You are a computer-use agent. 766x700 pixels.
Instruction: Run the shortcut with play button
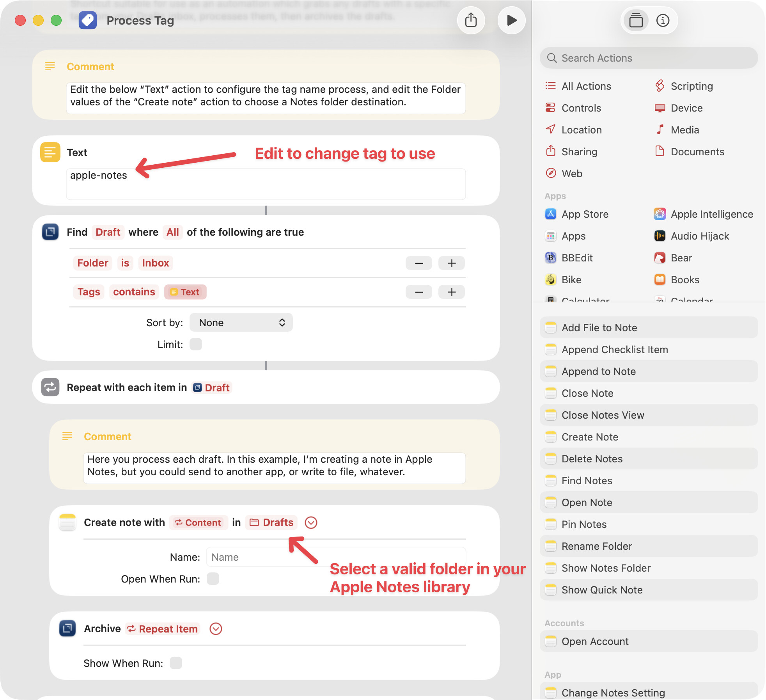pos(511,20)
